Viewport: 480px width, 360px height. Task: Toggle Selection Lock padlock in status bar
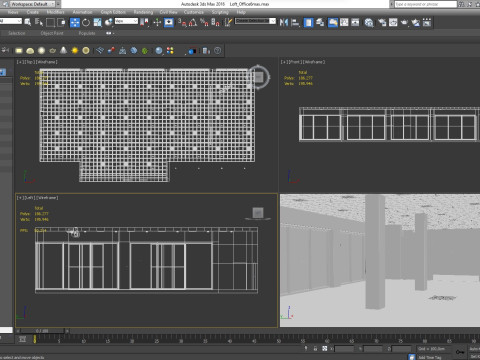coord(315,349)
